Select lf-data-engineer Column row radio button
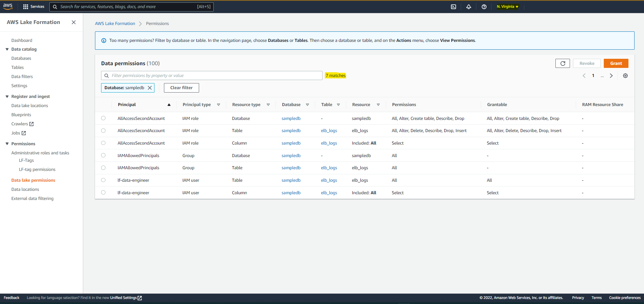The image size is (644, 304). point(103,193)
